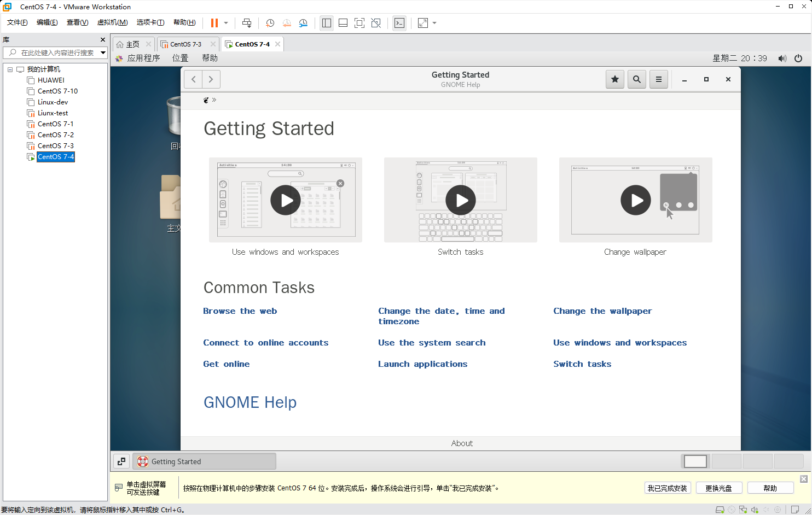Open the 选项卡(T) menu
Screen dimensions: 812x515
point(150,22)
